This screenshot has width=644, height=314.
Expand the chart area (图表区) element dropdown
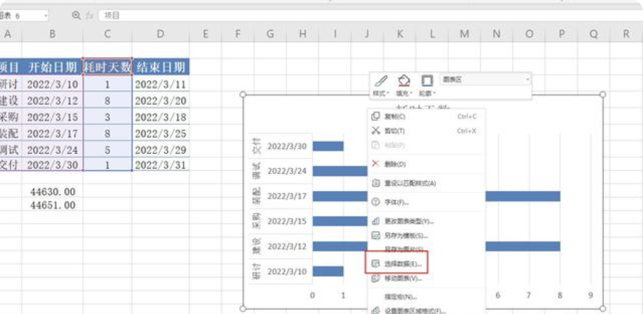pos(528,79)
